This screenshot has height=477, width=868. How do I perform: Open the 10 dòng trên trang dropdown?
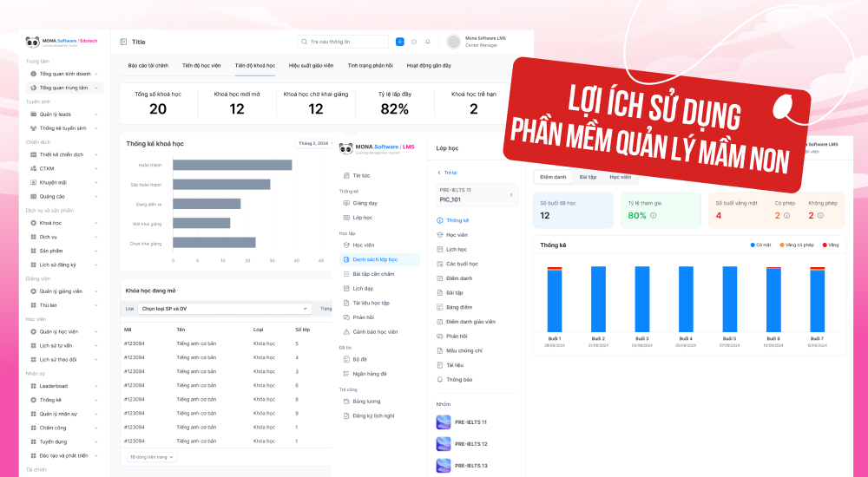coord(152,457)
